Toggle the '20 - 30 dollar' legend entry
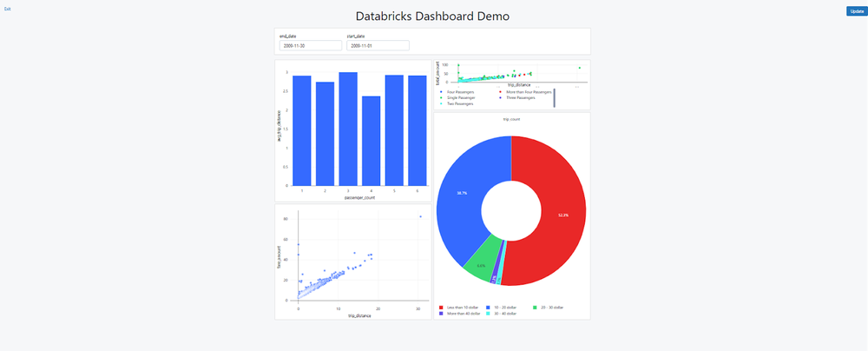Viewport: 868px width, 351px height. point(550,308)
